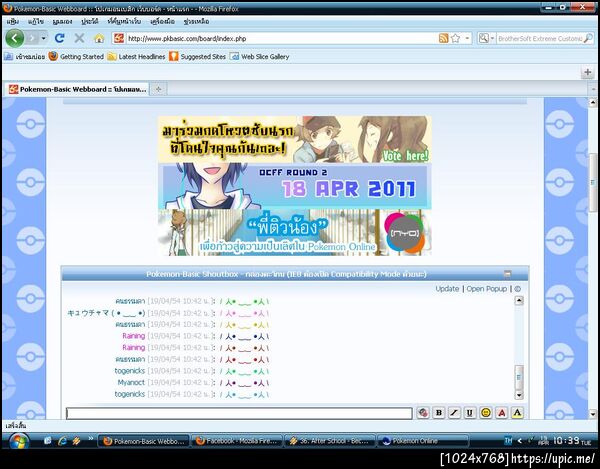Click the address bar URL field
This screenshot has height=469, width=600.
(x=281, y=38)
